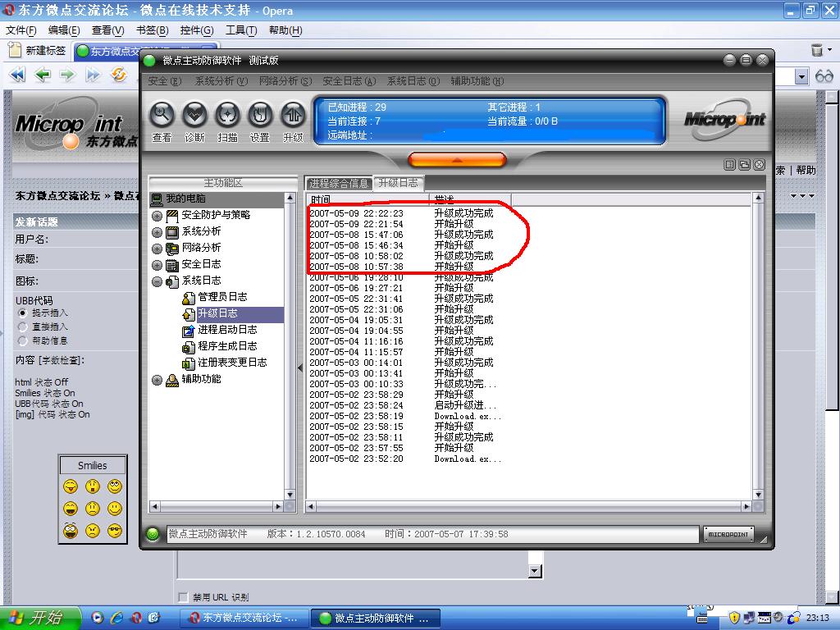Click Download.ex... entry at 23:52:20
Screen dimensions: 840x630
tap(468, 459)
